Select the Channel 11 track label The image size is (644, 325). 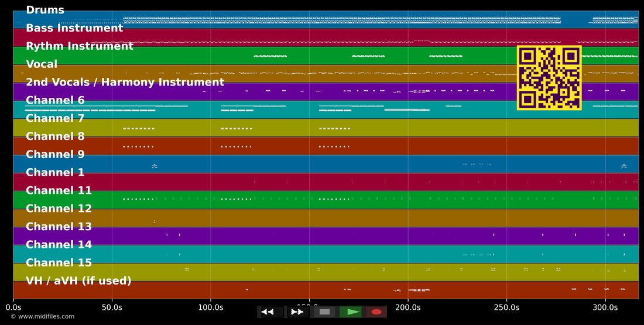[x=59, y=191]
